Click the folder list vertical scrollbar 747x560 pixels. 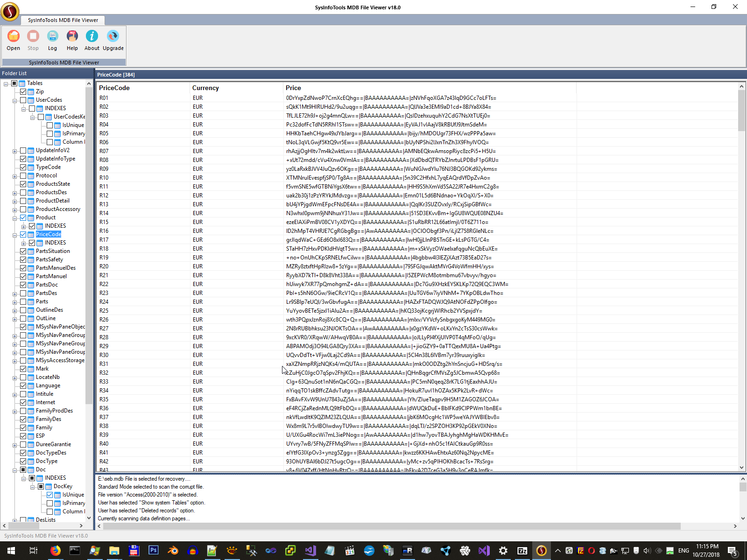pos(89,246)
